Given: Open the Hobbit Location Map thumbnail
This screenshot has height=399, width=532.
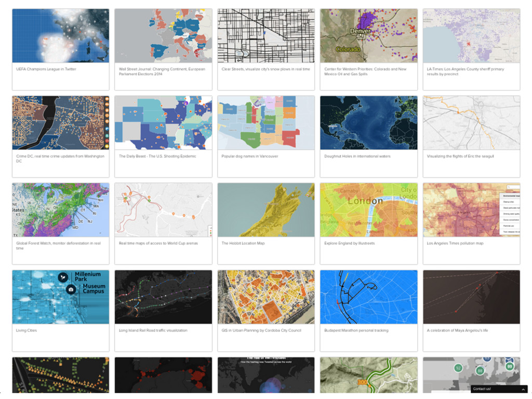Looking at the screenshot, I should click(266, 210).
